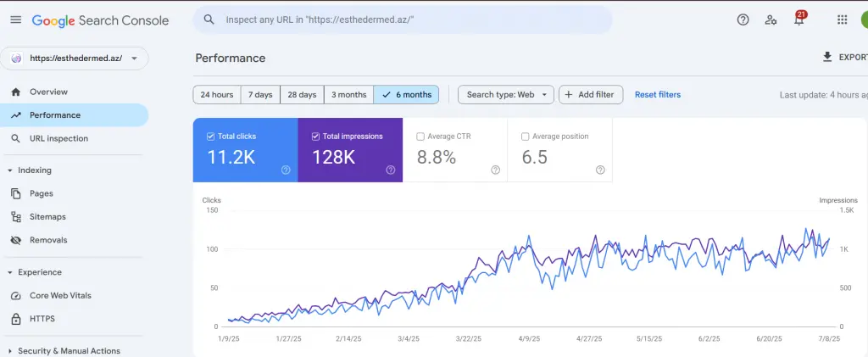
Task: Click the 128K total impressions value
Action: tap(333, 158)
